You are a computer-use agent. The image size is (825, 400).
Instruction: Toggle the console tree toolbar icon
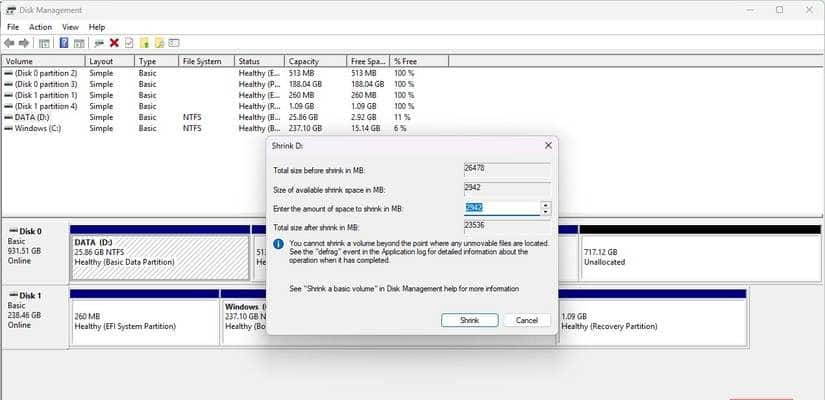pos(44,43)
